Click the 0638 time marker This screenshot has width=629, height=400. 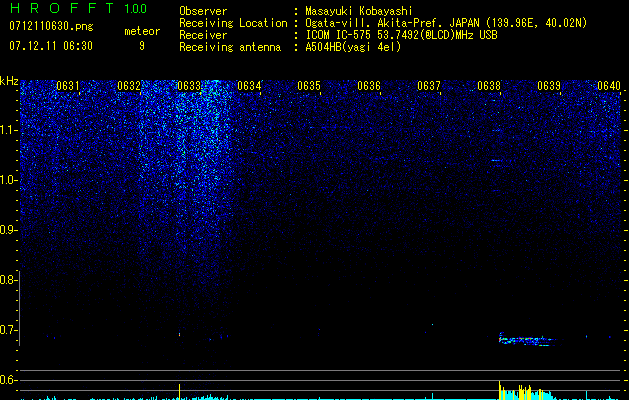(489, 86)
